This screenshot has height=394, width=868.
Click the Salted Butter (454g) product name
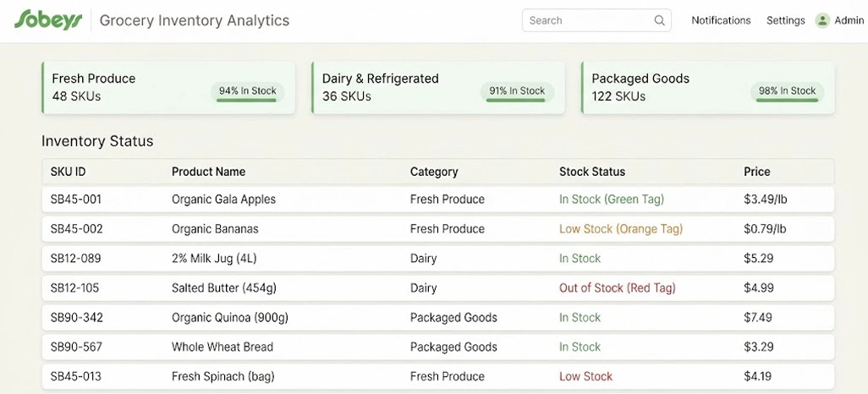[223, 287]
